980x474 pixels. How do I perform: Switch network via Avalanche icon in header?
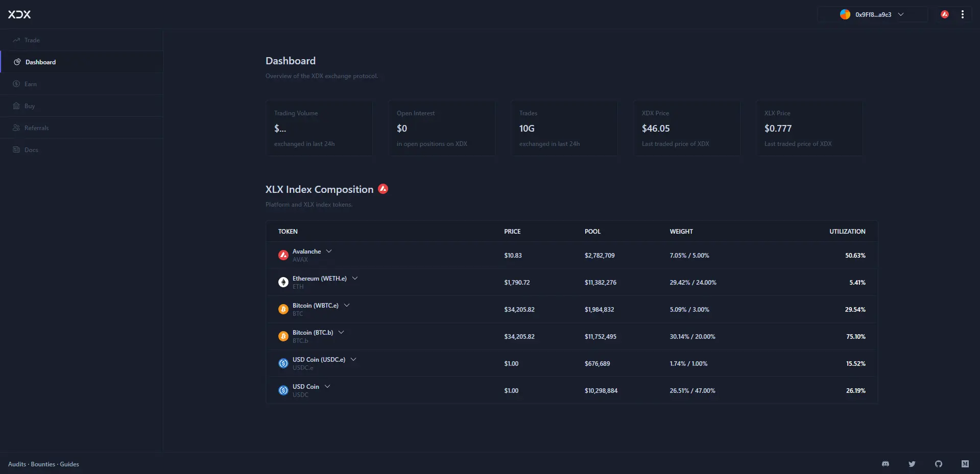[945, 14]
